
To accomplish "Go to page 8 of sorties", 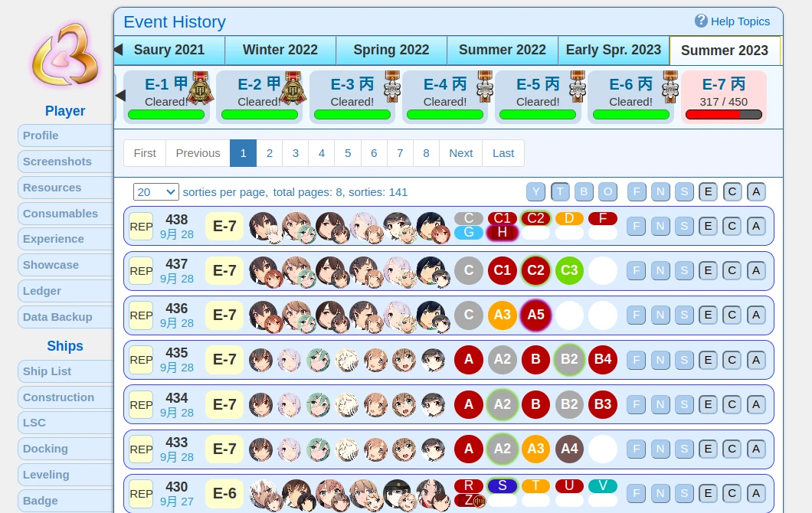I will point(426,153).
